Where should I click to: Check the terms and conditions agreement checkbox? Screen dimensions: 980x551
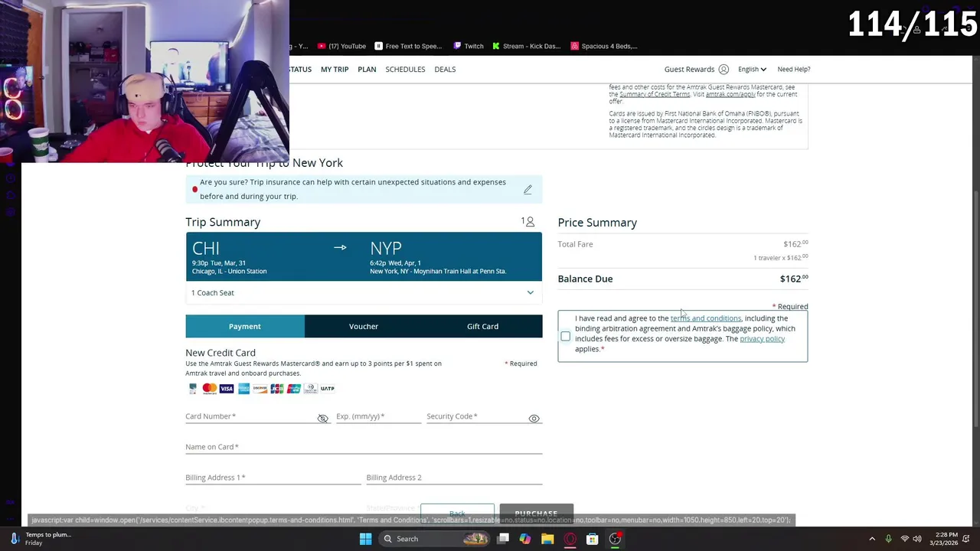(565, 337)
